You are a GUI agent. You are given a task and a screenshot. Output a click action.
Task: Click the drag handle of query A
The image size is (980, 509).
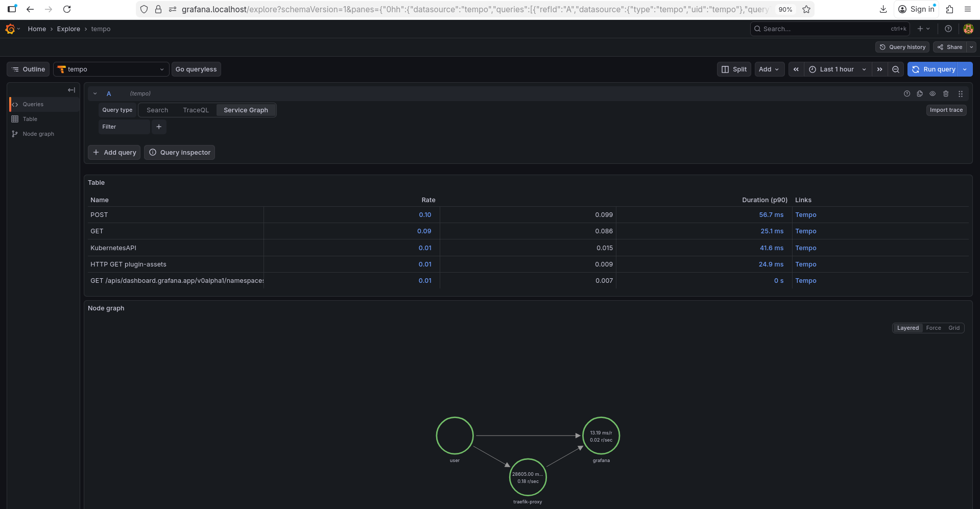click(x=961, y=94)
